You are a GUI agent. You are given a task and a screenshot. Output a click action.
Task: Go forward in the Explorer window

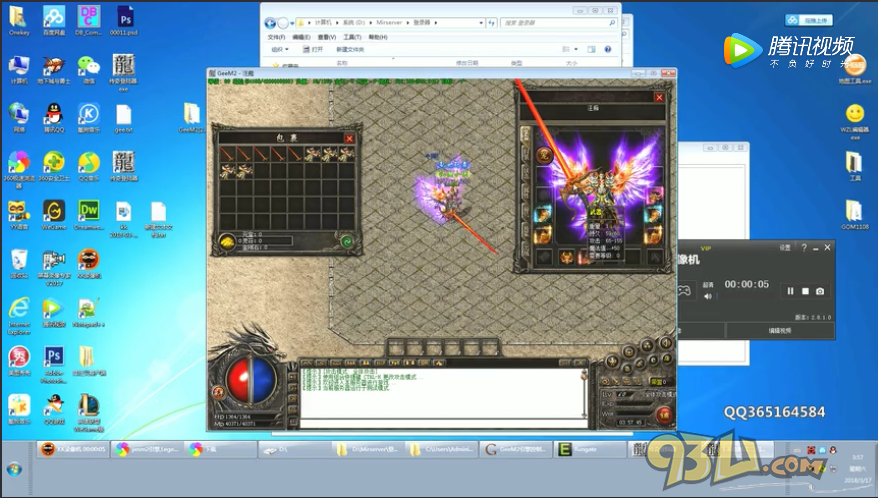(x=283, y=23)
